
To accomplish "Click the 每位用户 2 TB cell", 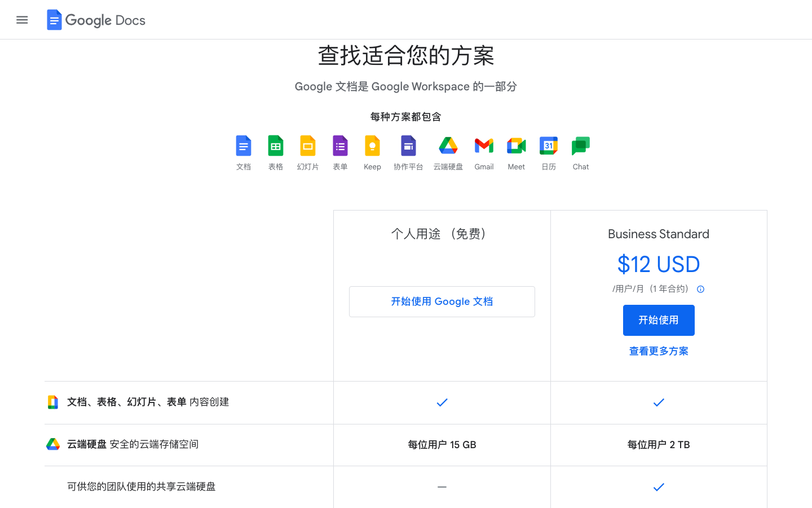I will [659, 445].
